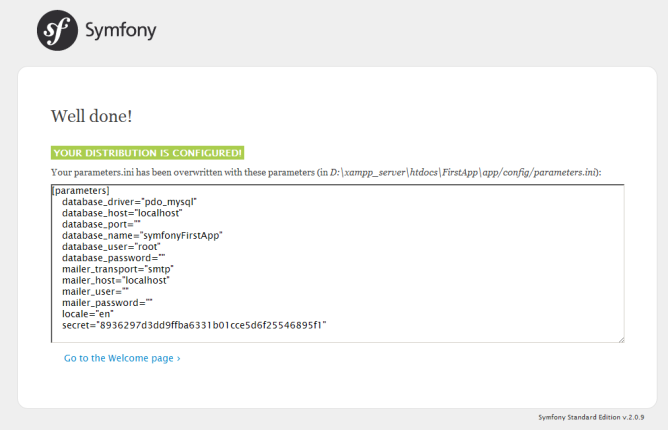Click the 'Symfony Standard Edition v.2.0.9' footer
This screenshot has width=668, height=430.
tap(591, 417)
